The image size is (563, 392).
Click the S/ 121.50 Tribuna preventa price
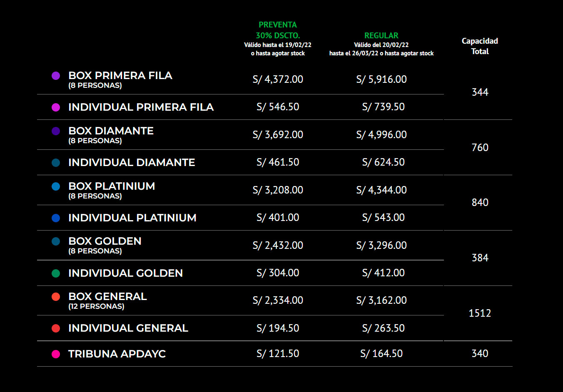pos(278,354)
